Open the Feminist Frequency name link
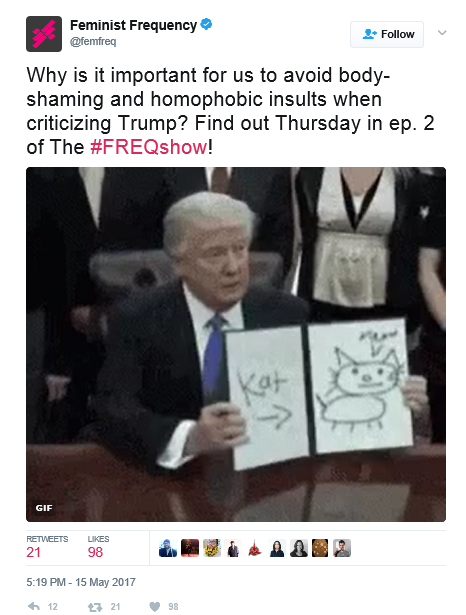 pyautogui.click(x=133, y=25)
